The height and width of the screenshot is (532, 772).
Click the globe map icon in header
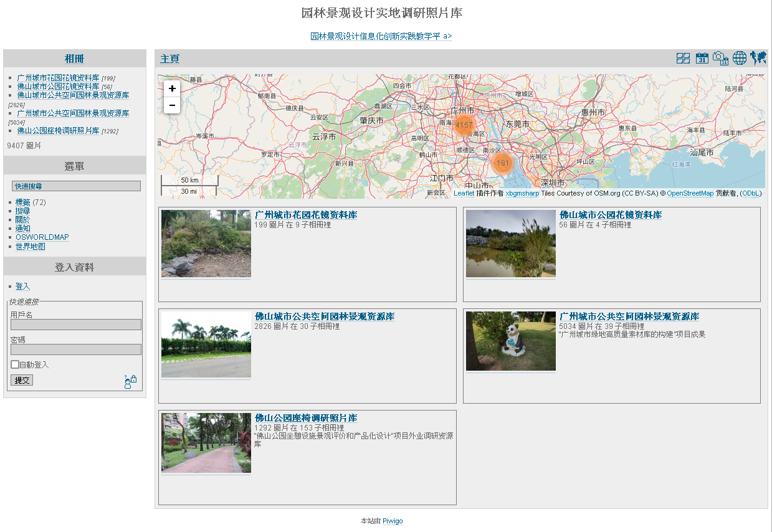pos(740,59)
